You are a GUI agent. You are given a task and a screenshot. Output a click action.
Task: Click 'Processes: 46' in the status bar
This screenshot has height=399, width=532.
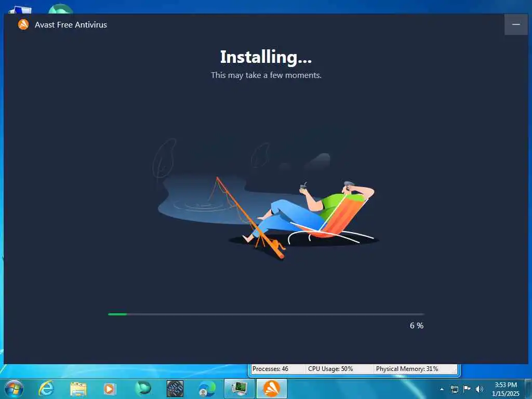[270, 369]
